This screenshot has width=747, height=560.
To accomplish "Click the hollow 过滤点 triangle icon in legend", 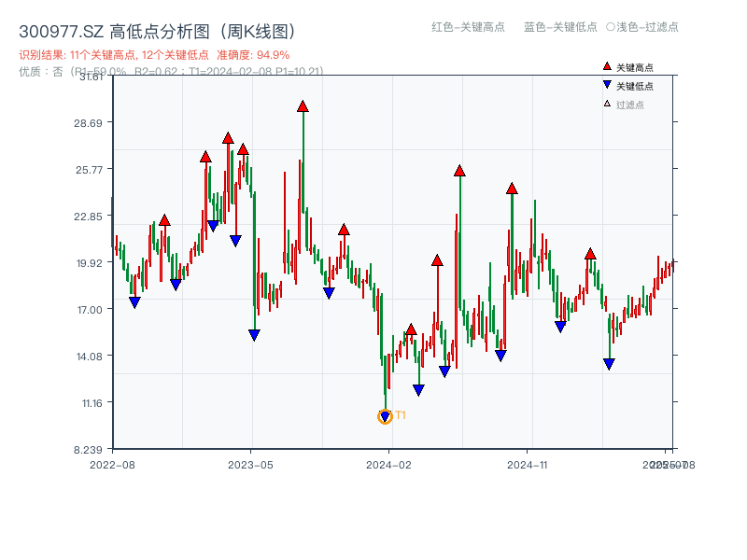I will pos(605,103).
